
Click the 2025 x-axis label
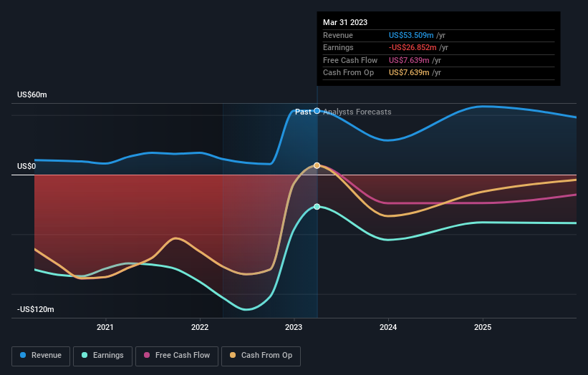(483, 328)
